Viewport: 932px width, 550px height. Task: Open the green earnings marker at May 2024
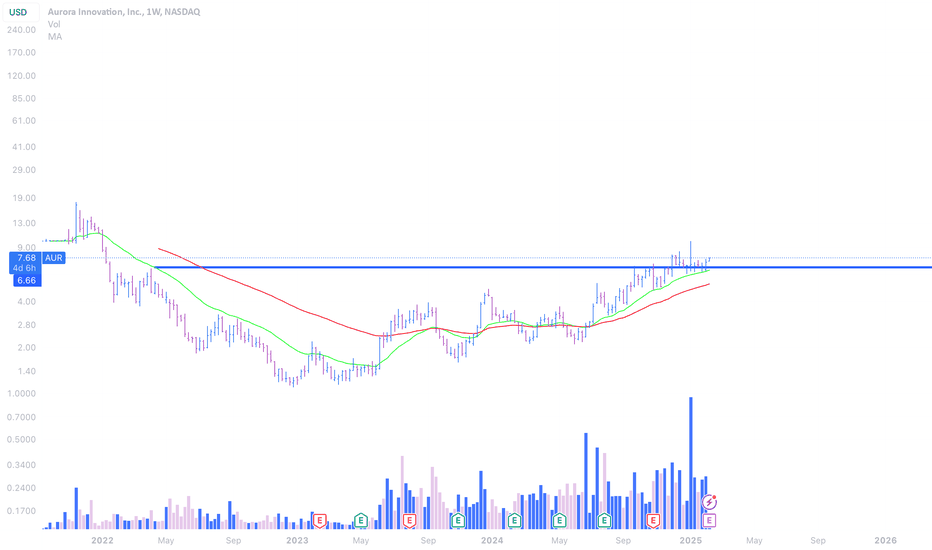[x=559, y=521]
